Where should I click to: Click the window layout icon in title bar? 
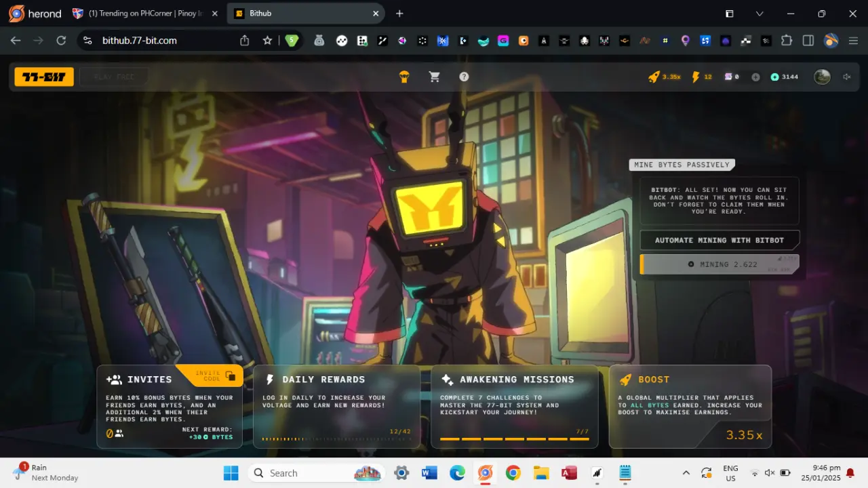[x=730, y=14]
